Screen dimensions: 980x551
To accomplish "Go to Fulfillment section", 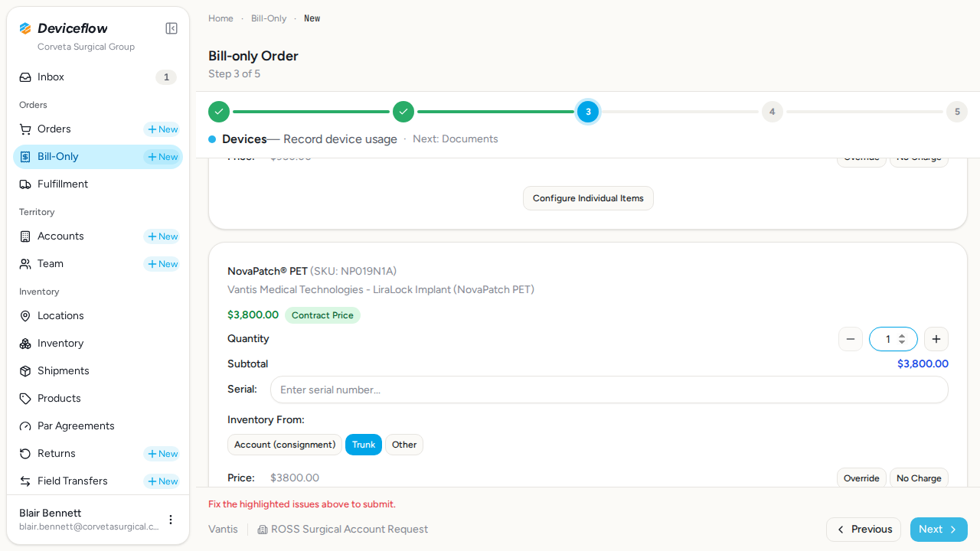I will (98, 184).
